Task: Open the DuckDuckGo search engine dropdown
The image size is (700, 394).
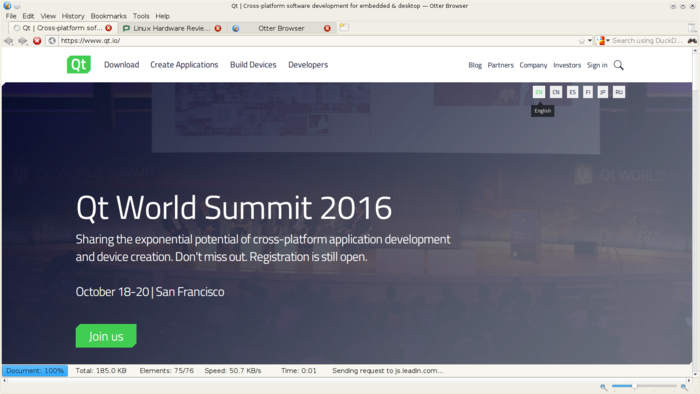Action: [603, 41]
